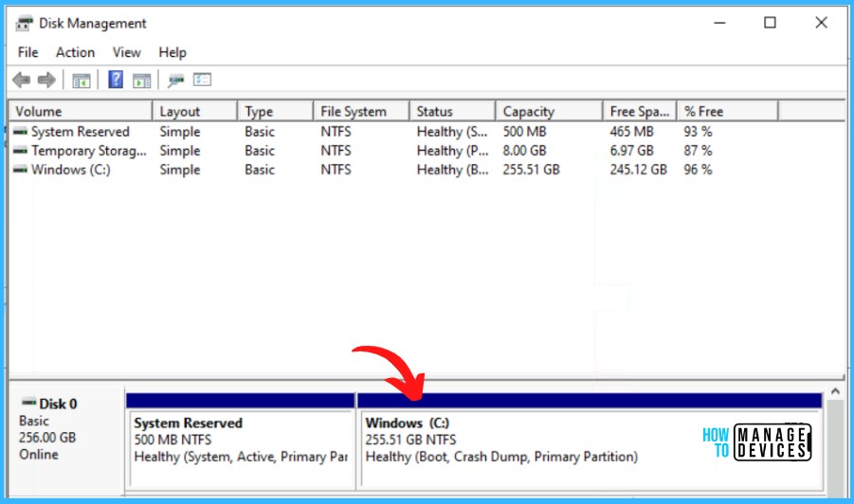Screen dimensions: 854x504
Task: Minimize the Disk Management window
Action: [719, 23]
